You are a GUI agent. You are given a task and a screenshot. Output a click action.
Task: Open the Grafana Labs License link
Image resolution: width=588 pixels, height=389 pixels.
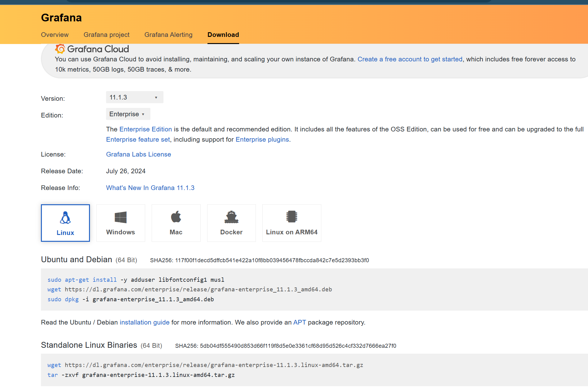pyautogui.click(x=138, y=154)
